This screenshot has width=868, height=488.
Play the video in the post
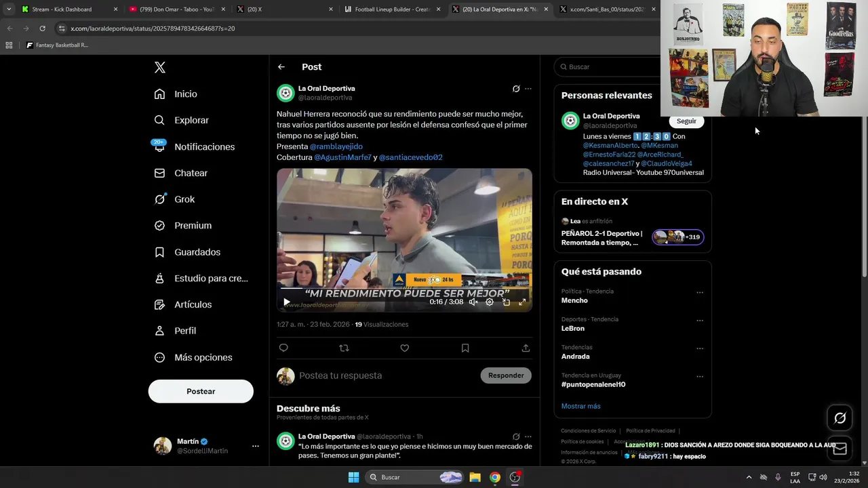point(286,302)
